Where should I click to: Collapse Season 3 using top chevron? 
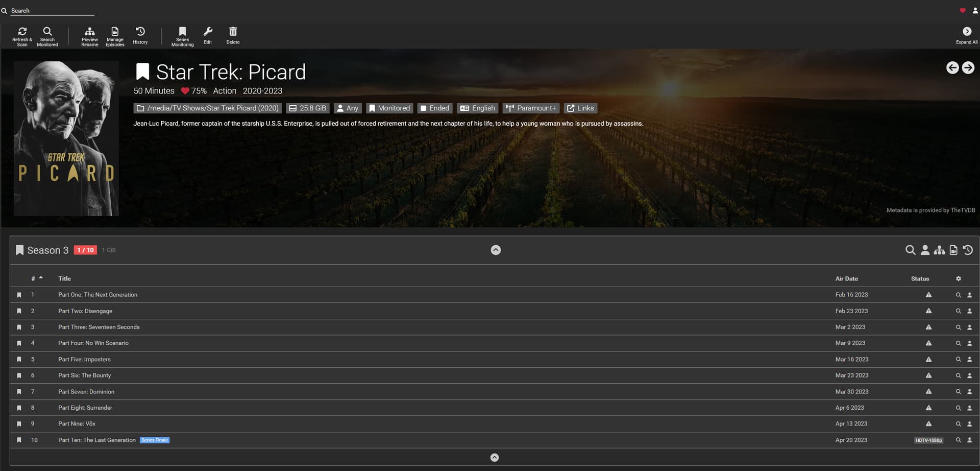496,250
